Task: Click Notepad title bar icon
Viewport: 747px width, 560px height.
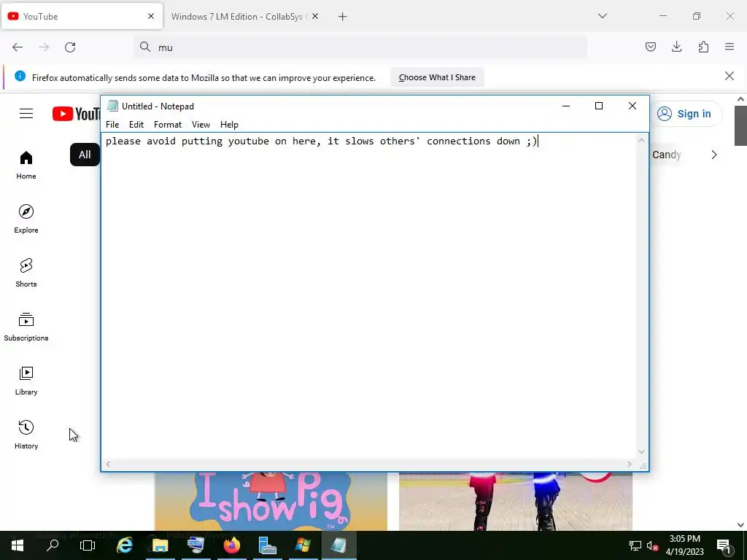Action: 112,106
